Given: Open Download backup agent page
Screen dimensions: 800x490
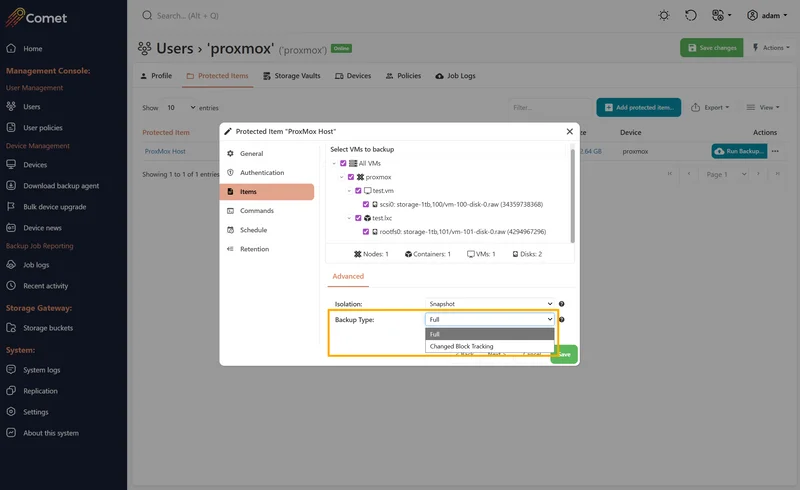Looking at the screenshot, I should pyautogui.click(x=61, y=186).
